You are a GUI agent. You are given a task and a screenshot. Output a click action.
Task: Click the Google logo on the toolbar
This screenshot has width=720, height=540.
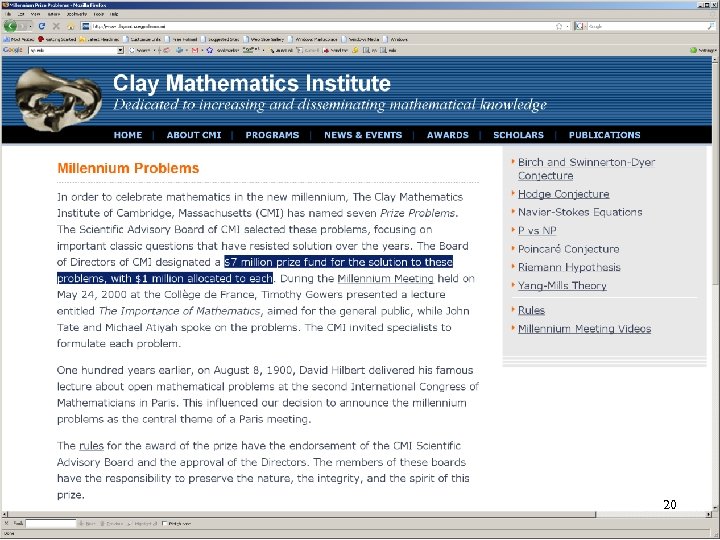tap(12, 50)
